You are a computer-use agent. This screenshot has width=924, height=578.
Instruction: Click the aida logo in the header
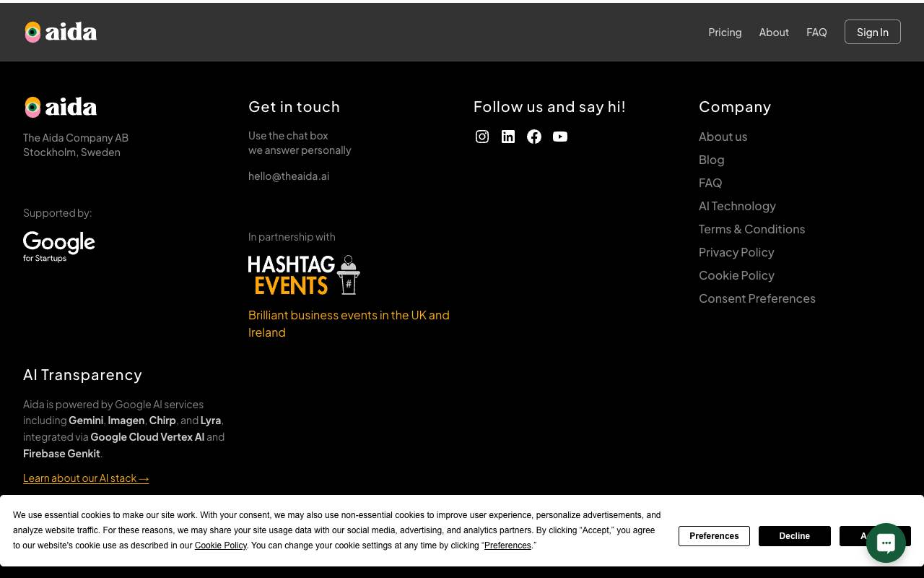pos(61,32)
